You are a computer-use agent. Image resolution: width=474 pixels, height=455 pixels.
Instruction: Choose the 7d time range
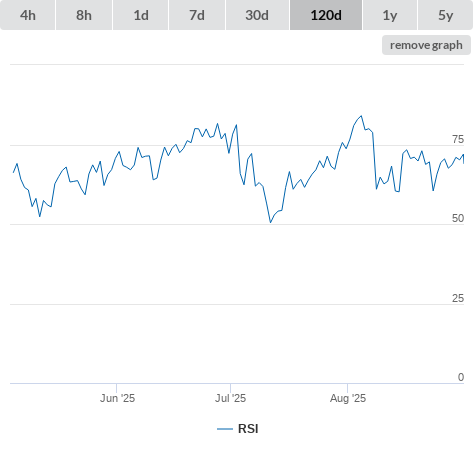point(197,15)
